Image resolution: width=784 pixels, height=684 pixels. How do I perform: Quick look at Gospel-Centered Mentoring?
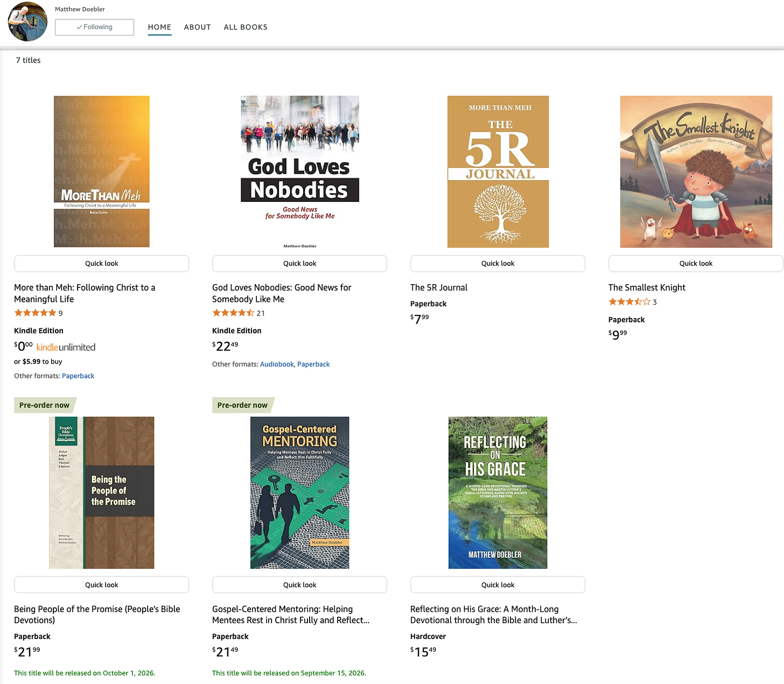point(300,584)
